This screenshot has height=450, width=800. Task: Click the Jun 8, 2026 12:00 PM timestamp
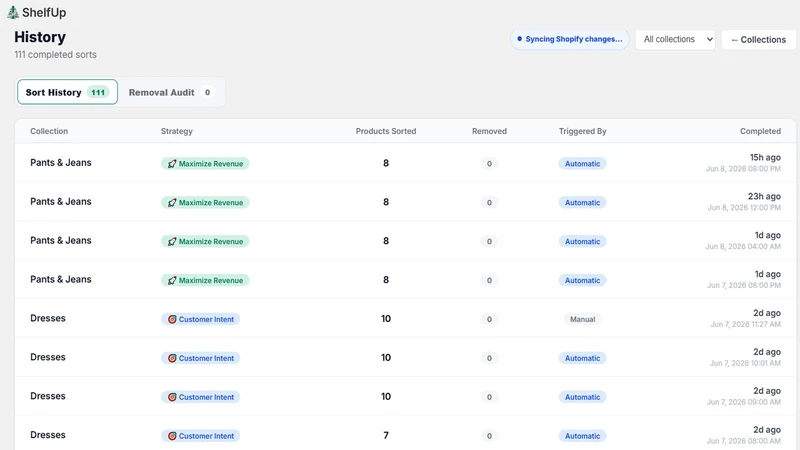(744, 207)
